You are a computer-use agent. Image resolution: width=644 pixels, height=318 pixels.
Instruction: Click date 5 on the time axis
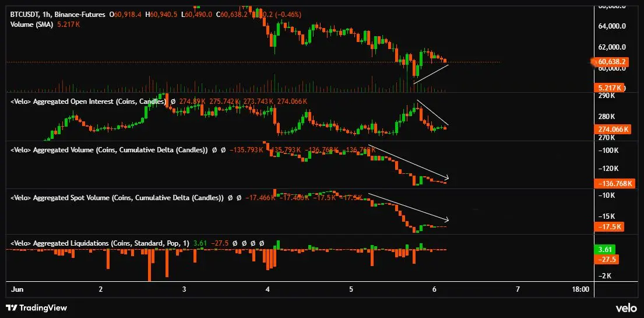coord(351,289)
